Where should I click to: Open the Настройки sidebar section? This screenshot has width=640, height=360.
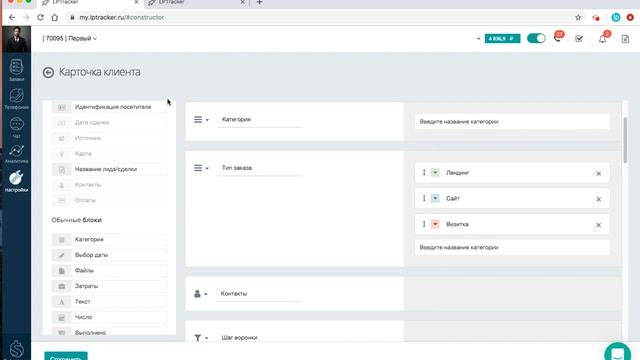16,182
